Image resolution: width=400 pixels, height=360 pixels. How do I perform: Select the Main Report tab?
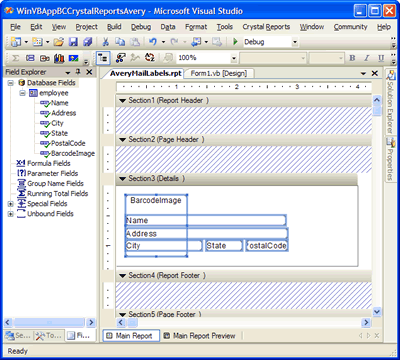(131, 336)
